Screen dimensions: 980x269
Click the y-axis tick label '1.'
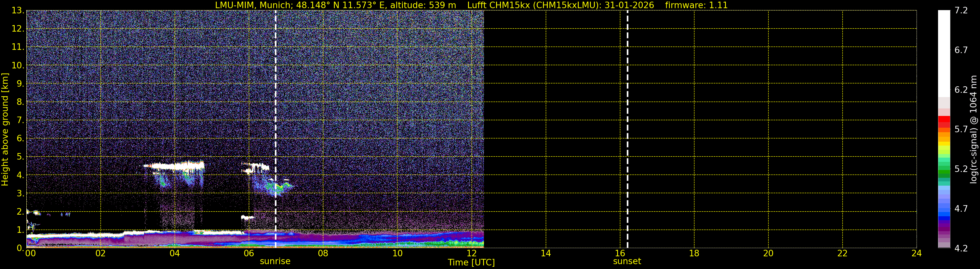click(20, 230)
